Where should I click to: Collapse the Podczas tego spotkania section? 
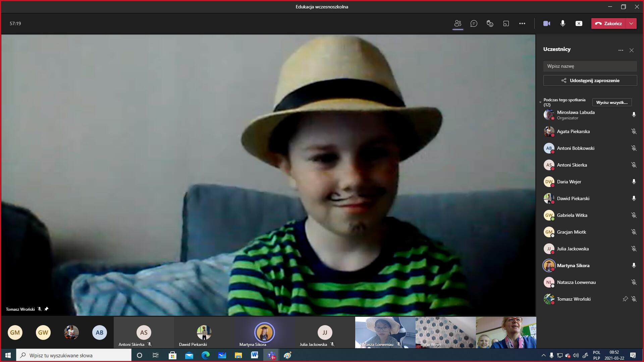click(x=540, y=102)
